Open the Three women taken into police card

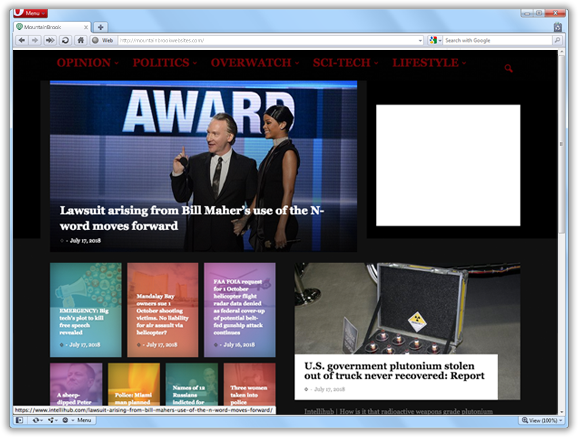(x=250, y=385)
